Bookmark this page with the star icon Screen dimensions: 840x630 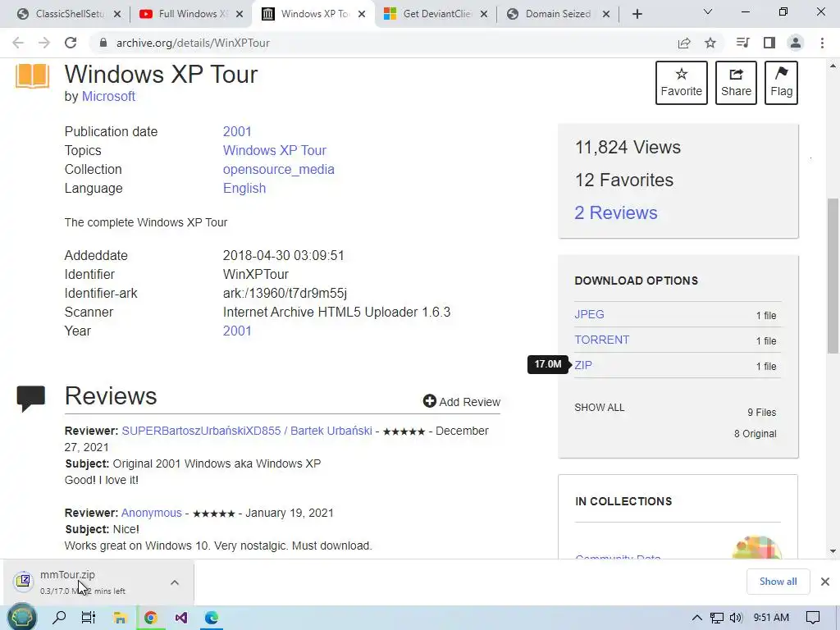tap(710, 43)
